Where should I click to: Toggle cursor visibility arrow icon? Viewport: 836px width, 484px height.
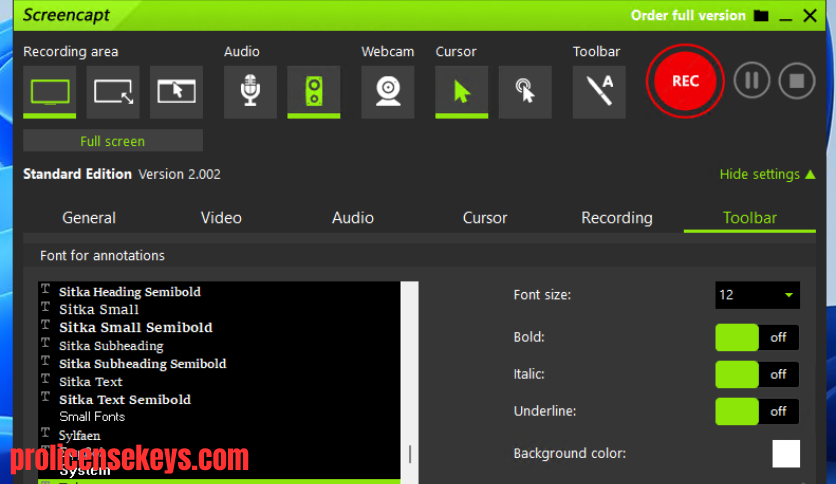tap(462, 92)
